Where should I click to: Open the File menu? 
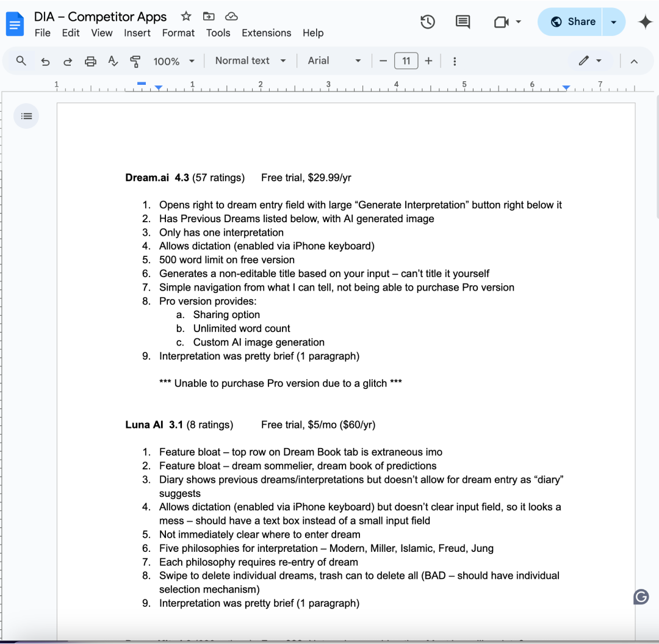pos(43,33)
